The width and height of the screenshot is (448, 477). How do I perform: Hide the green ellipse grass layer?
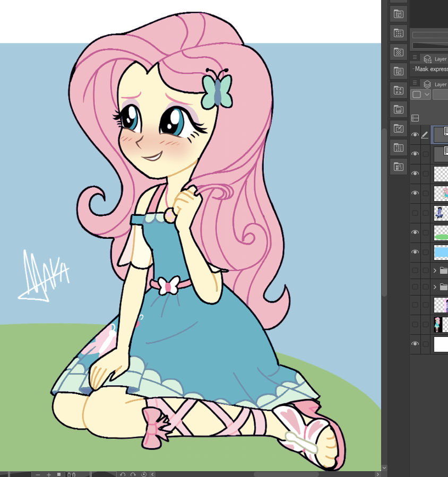point(415,232)
